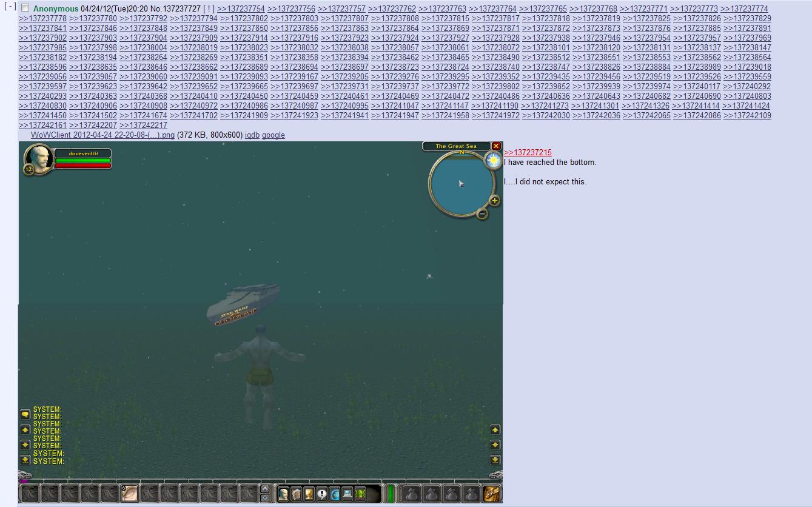Open reply link >>137237841

click(42, 29)
